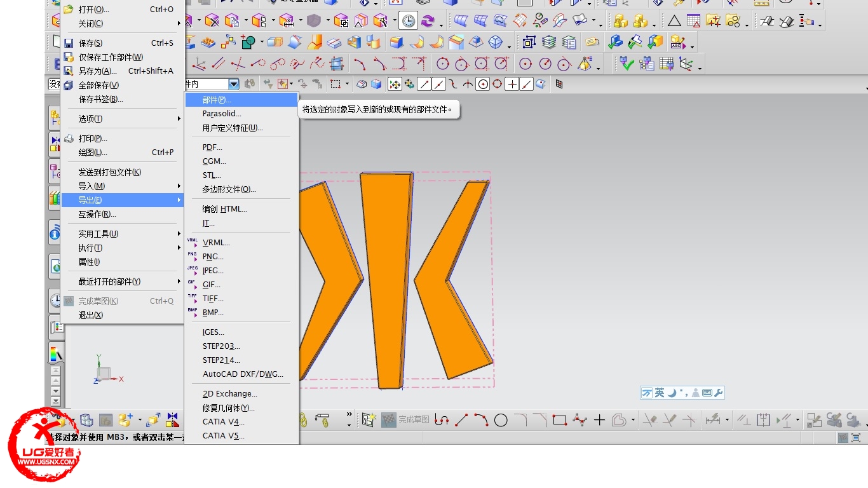This screenshot has height=488, width=868.
Task: Click 全部保存(V) in File menu
Action: click(122, 85)
